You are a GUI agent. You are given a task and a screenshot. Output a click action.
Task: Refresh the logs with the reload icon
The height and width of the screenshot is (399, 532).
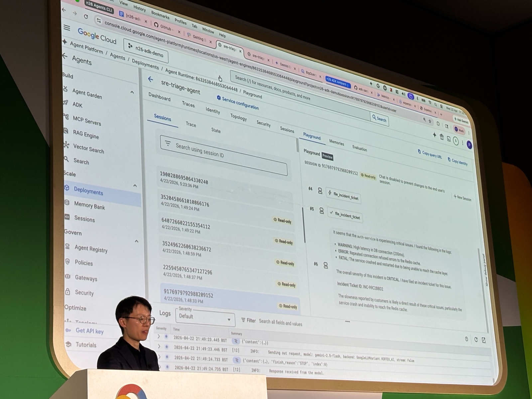pyautogui.click(x=476, y=339)
